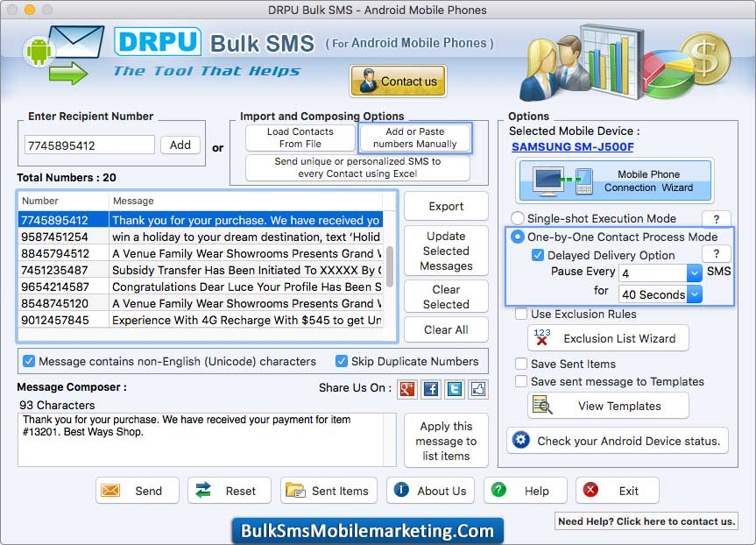Click the About Us info icon
The image size is (756, 545).
(x=401, y=490)
